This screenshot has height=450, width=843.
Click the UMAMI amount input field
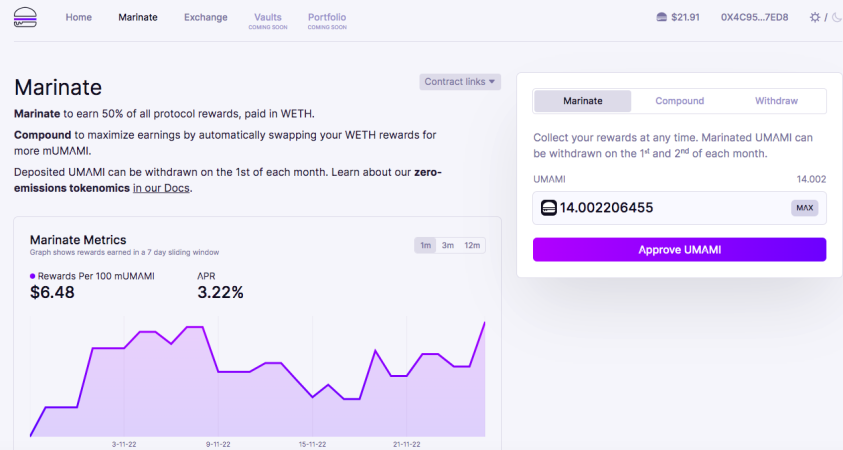(x=680, y=208)
